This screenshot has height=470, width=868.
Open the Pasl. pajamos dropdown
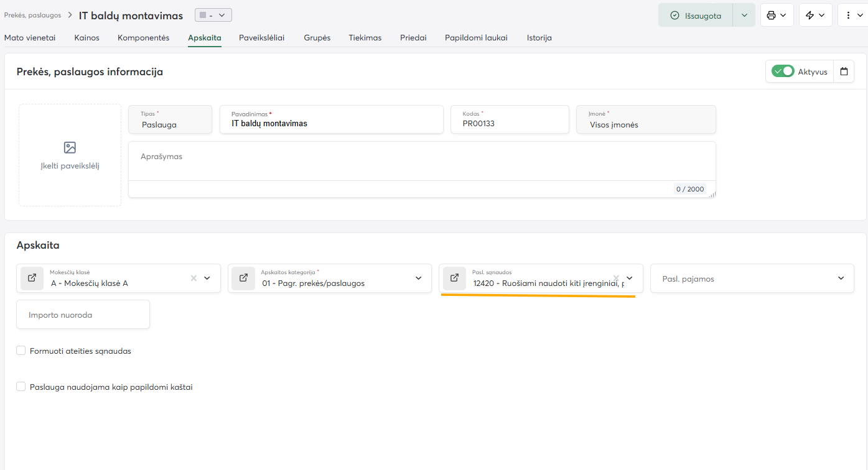pyautogui.click(x=841, y=279)
